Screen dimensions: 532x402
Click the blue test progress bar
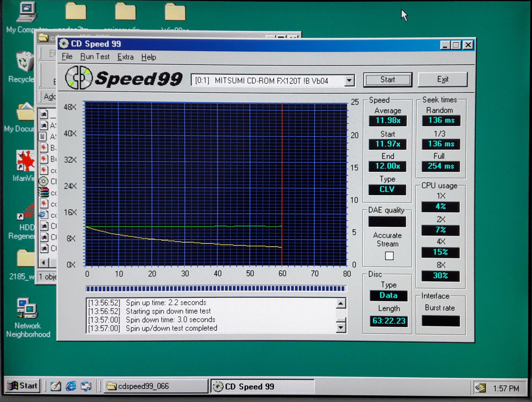[216, 289]
